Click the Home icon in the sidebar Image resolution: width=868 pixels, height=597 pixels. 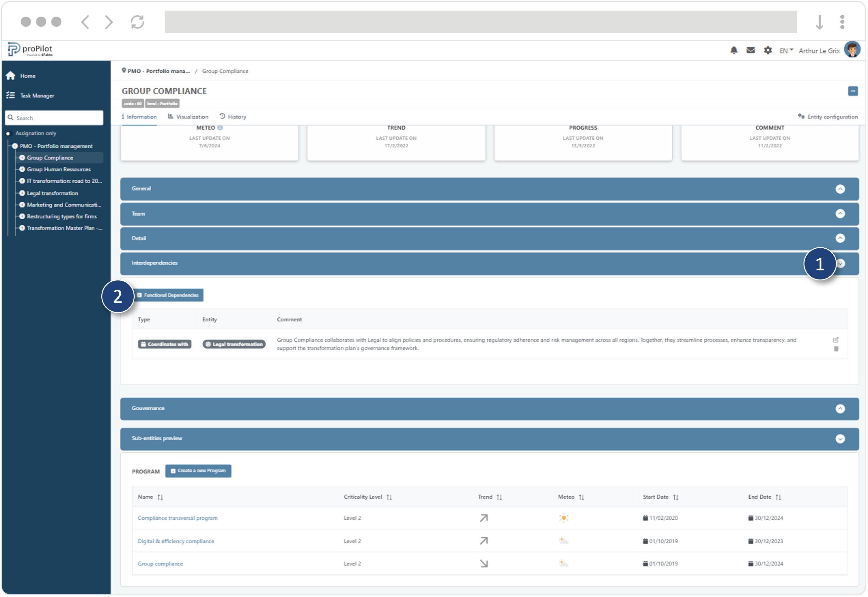click(x=10, y=76)
